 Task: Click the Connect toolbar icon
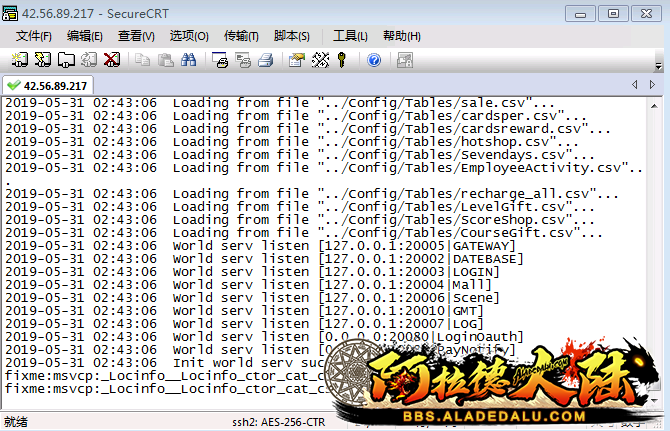pyautogui.click(x=17, y=60)
